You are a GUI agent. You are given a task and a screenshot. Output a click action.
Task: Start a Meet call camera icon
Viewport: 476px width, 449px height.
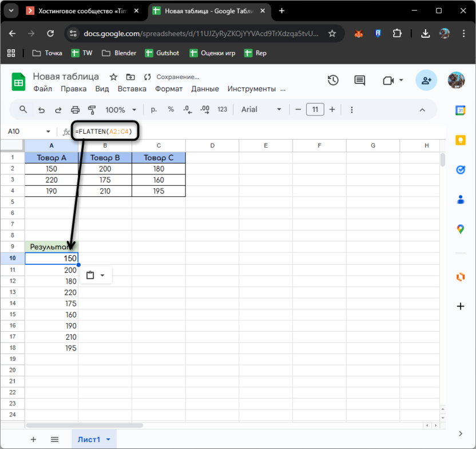[388, 81]
